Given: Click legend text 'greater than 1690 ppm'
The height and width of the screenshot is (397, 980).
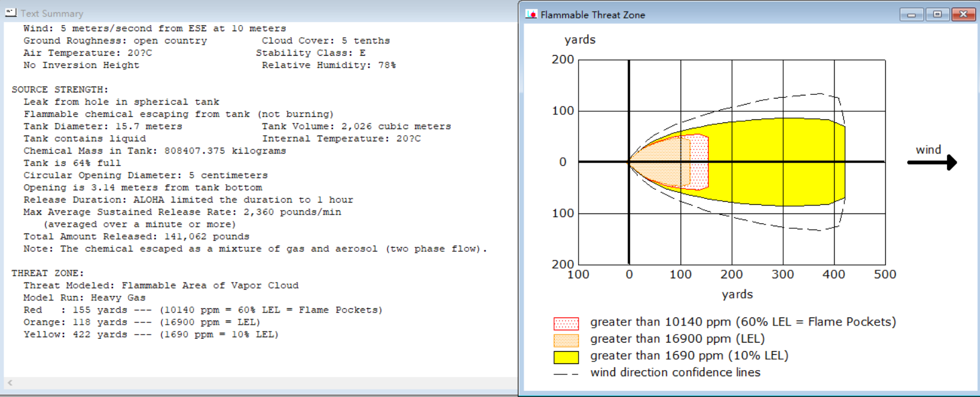Looking at the screenshot, I should pos(689,356).
